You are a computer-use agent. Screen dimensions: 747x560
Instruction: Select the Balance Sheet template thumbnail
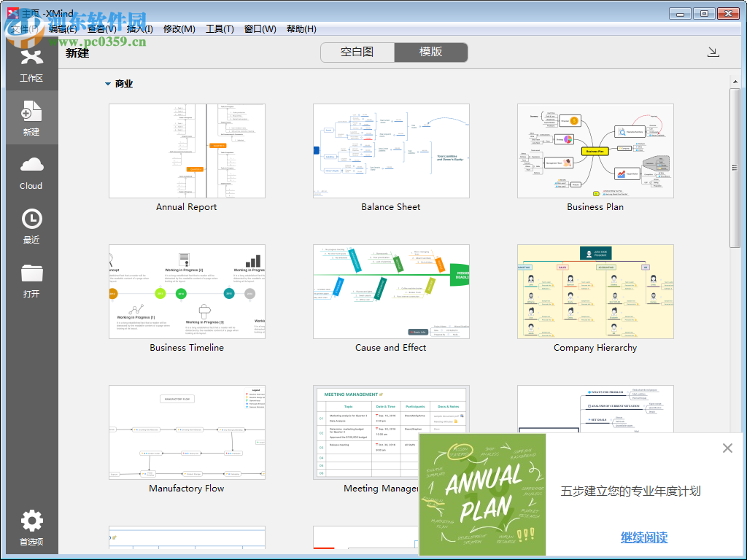(391, 151)
